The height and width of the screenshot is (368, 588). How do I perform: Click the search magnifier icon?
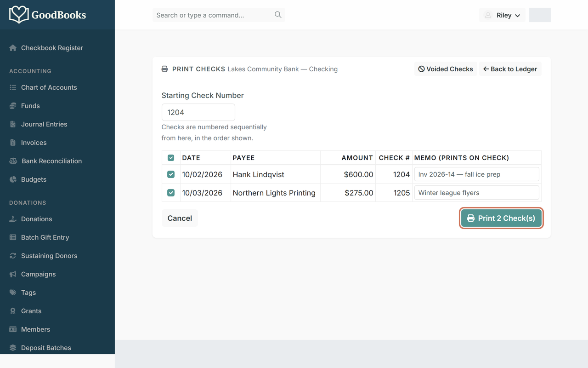[x=278, y=15]
